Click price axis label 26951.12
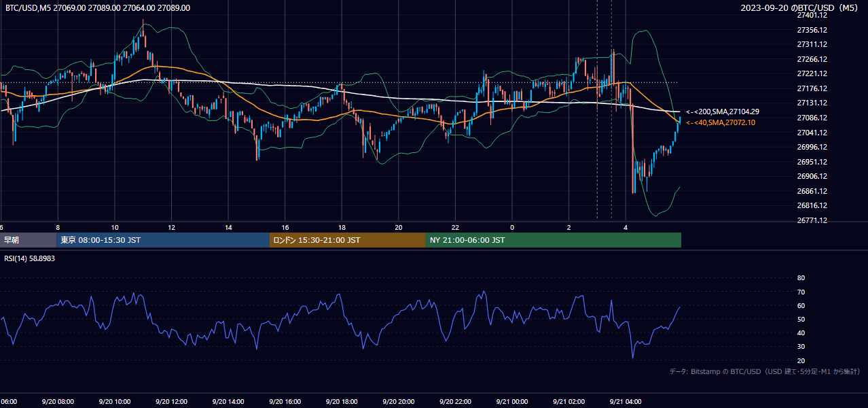 [812, 162]
